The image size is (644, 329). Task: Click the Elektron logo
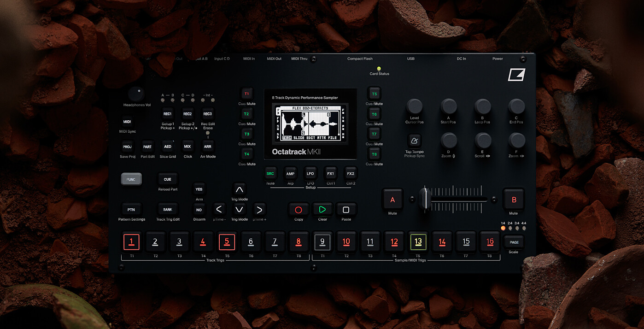tap(516, 75)
